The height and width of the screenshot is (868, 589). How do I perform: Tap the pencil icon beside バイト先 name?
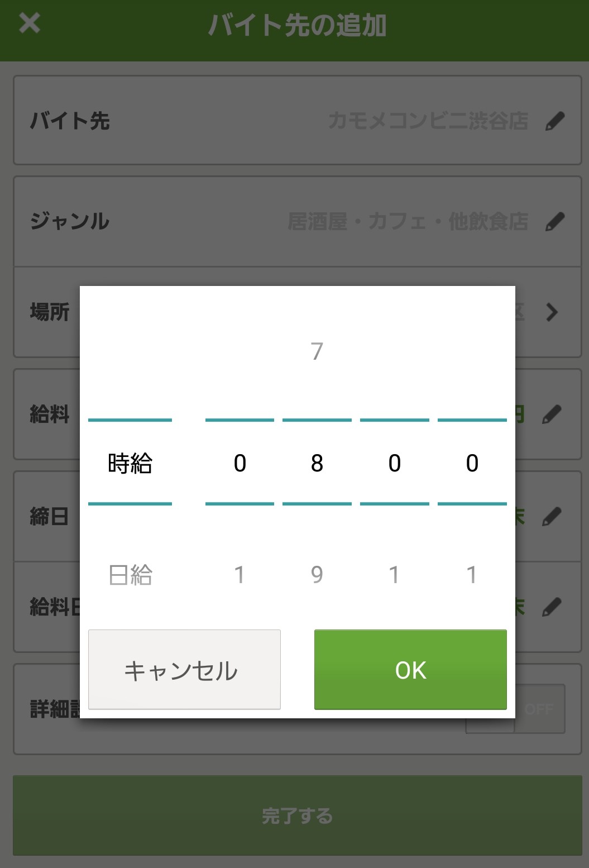(x=554, y=121)
